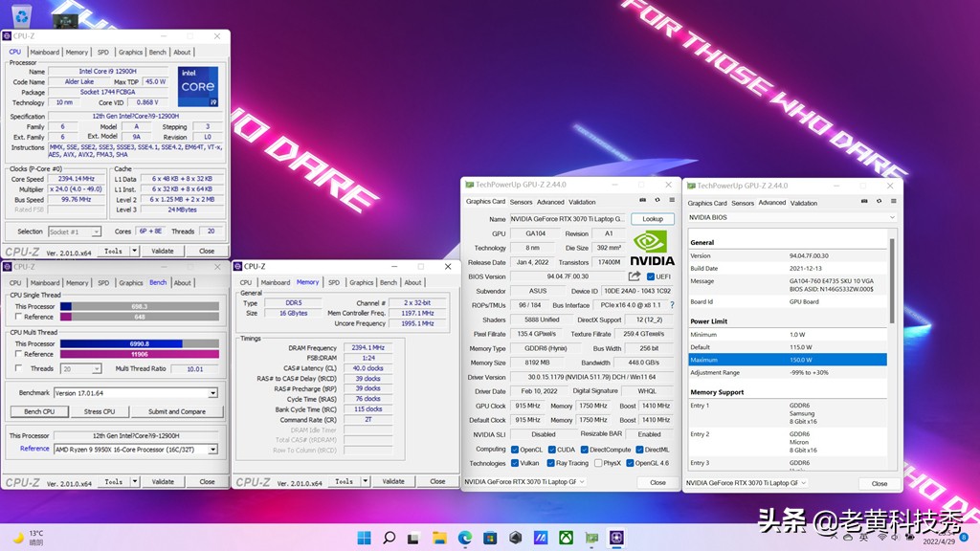
Task: Click the GPU-Z screenshot camera icon in Graphics Card window
Action: click(641, 201)
